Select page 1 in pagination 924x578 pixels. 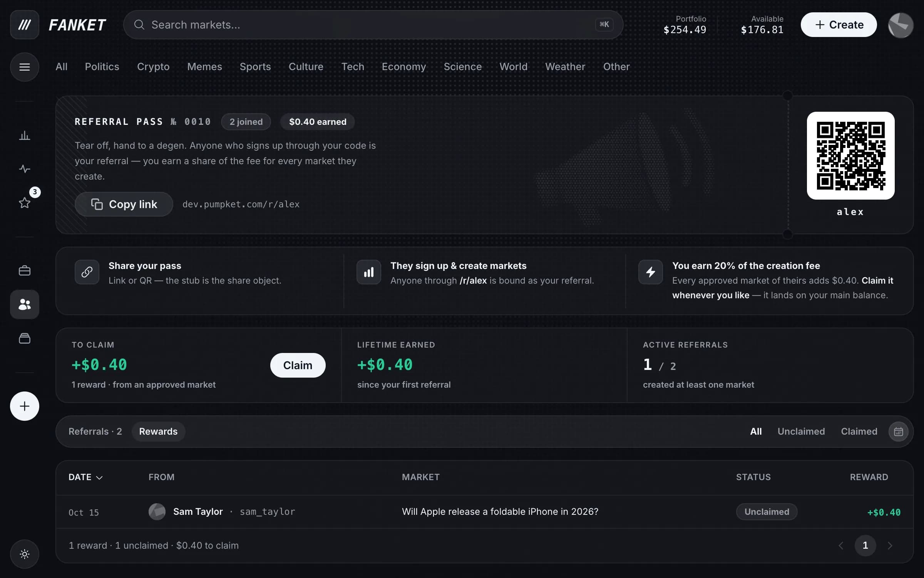pos(865,546)
